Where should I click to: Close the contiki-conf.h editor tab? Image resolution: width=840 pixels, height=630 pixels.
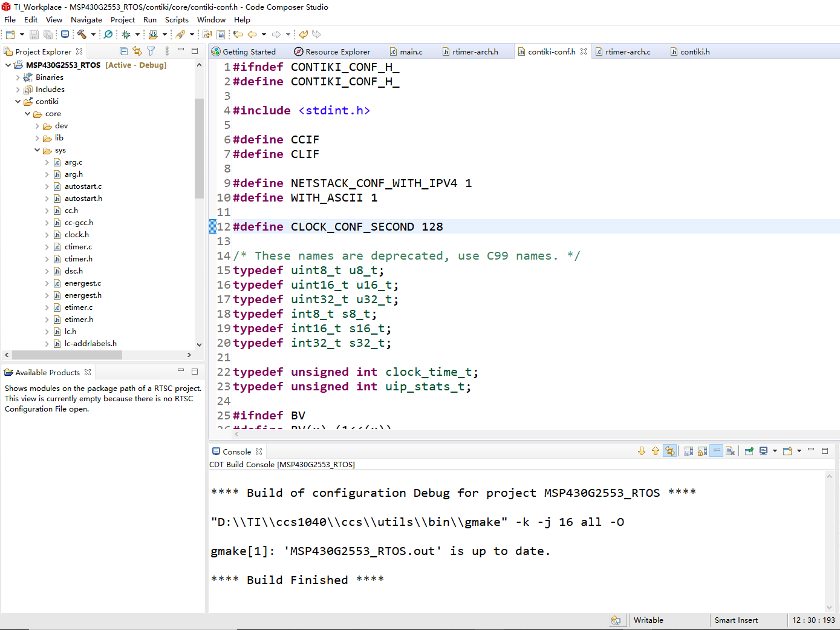[x=584, y=51]
